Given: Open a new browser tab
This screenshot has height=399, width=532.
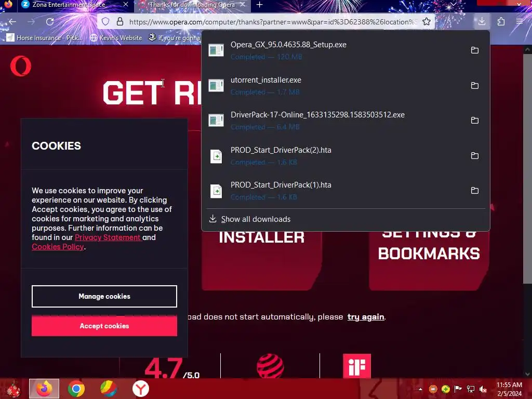Looking at the screenshot, I should 260,4.
